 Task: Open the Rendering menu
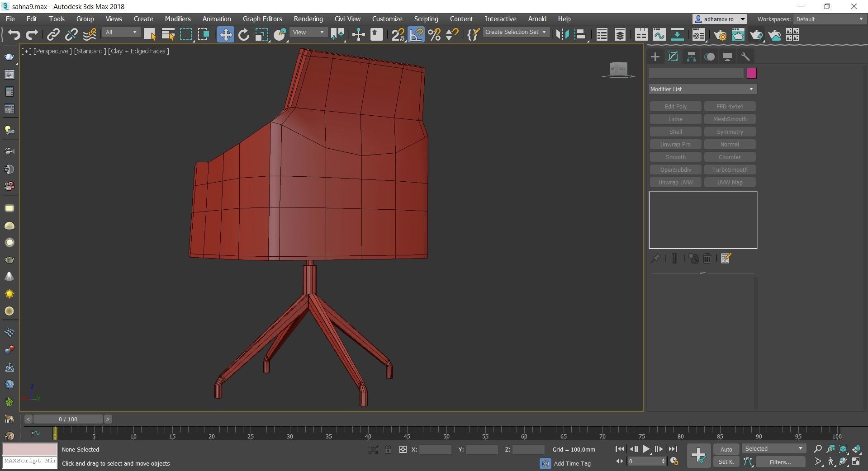pyautogui.click(x=308, y=19)
